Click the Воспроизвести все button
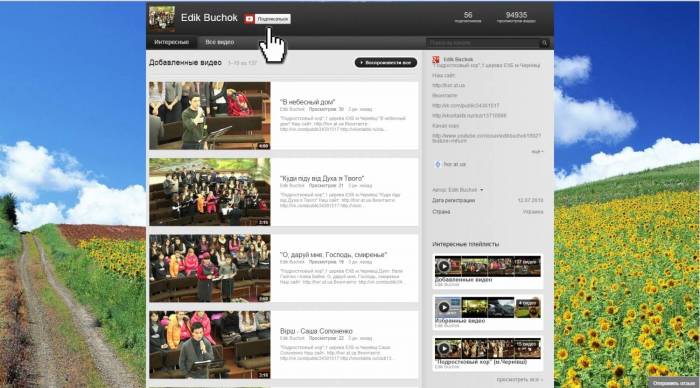Image resolution: width=700 pixels, height=388 pixels. coord(386,63)
